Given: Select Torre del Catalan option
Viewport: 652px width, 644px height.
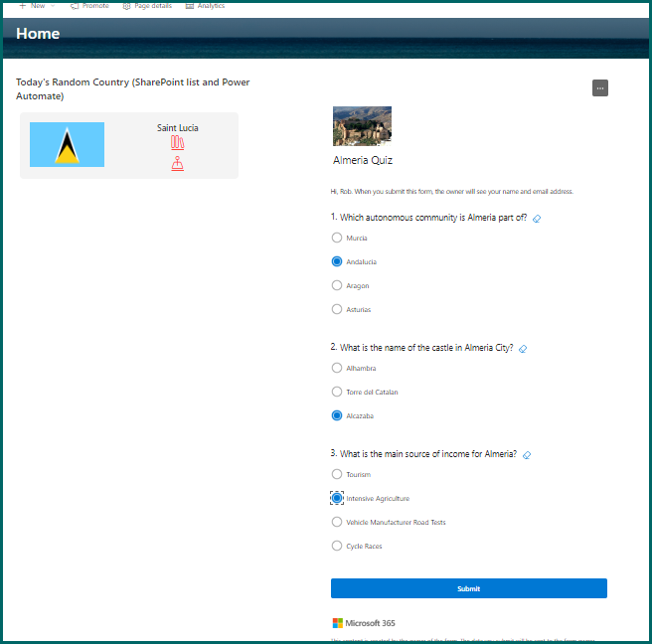Looking at the screenshot, I should coord(337,392).
